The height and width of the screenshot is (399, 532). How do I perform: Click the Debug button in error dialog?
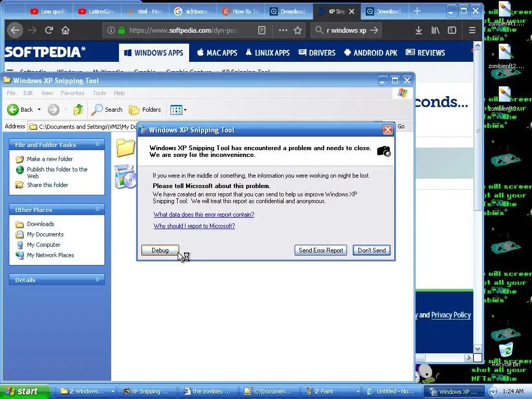(x=160, y=250)
